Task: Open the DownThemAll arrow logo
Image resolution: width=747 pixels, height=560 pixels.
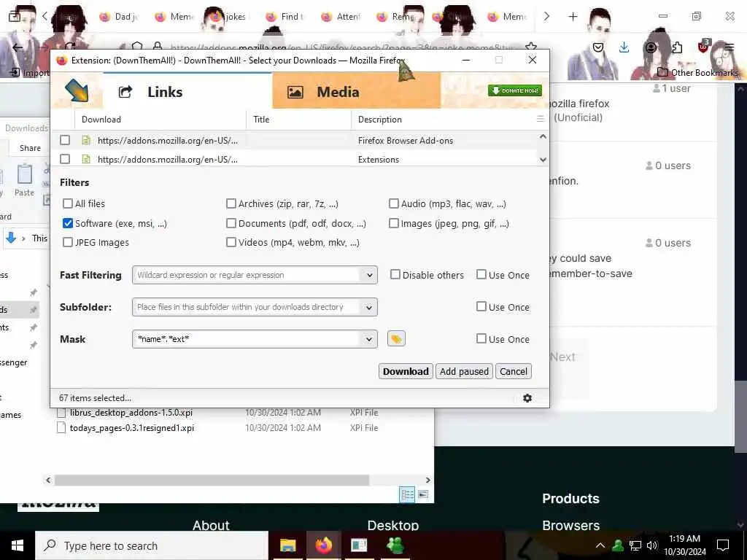Action: [x=77, y=90]
